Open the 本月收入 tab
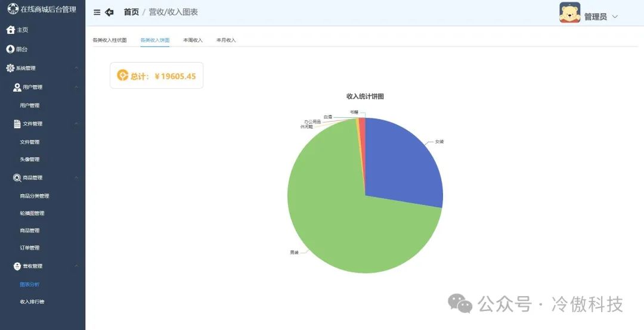Viewport: 644px width, 330px height. (227, 41)
